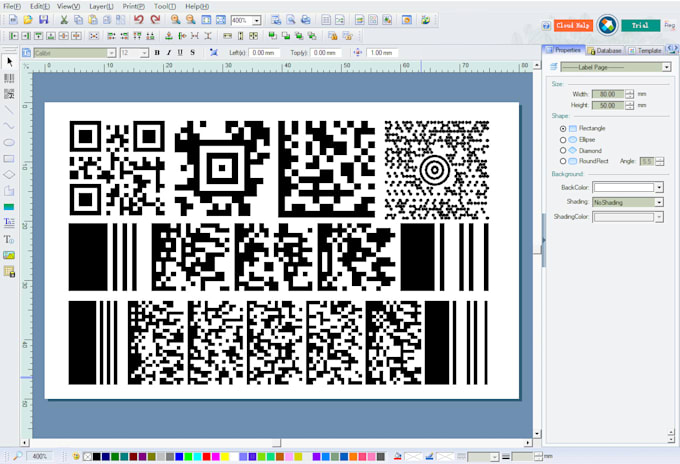Cut the selected object
Screen dimensions: 680x464
[x=64, y=20]
